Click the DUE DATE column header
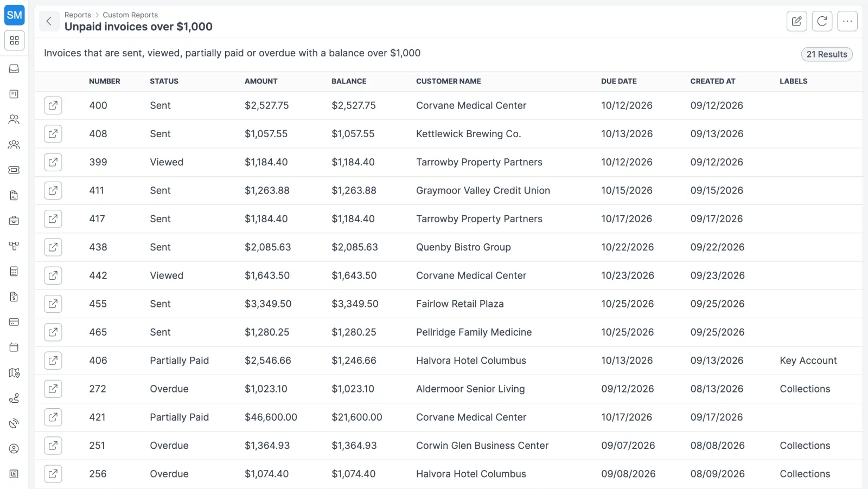868x489 pixels. point(619,81)
